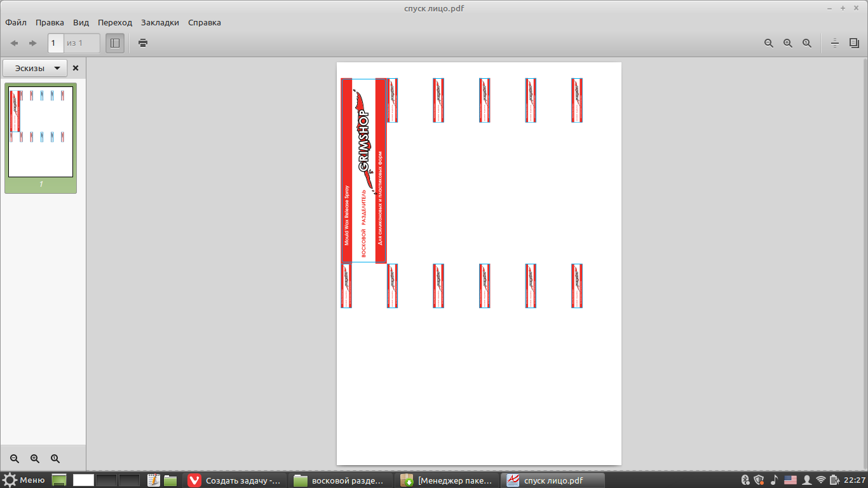The image size is (868, 488).
Task: Select page 1 thumbnail in sidebar
Action: point(41,132)
